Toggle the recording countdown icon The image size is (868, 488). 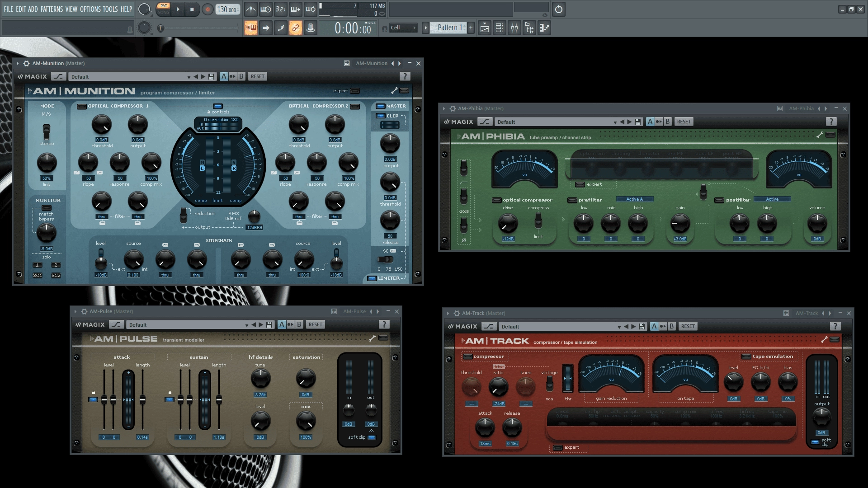pyautogui.click(x=280, y=9)
